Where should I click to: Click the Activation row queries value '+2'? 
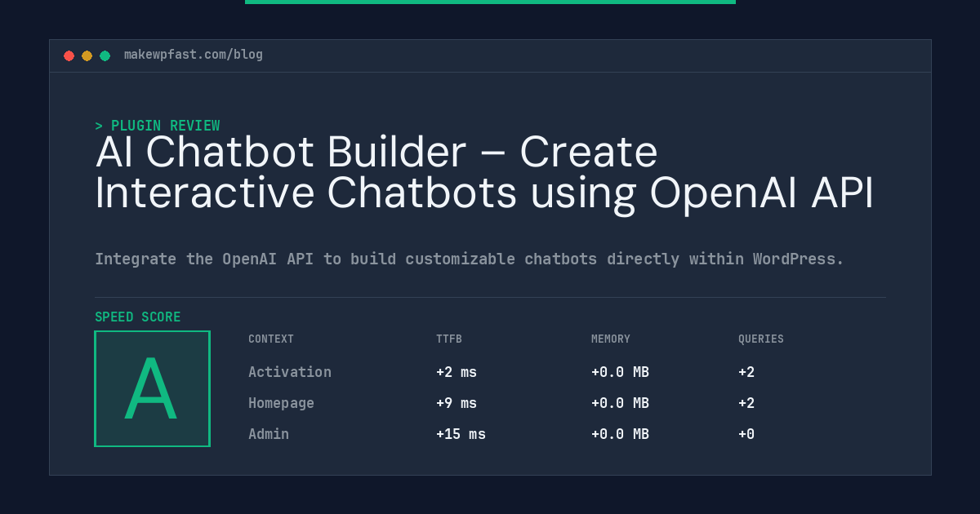point(746,372)
